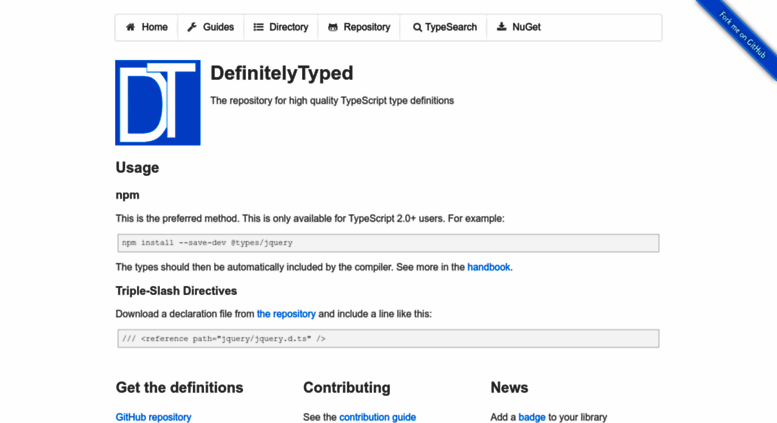Click the Triple-Slash Directives heading
777x423 pixels.
[x=176, y=291]
